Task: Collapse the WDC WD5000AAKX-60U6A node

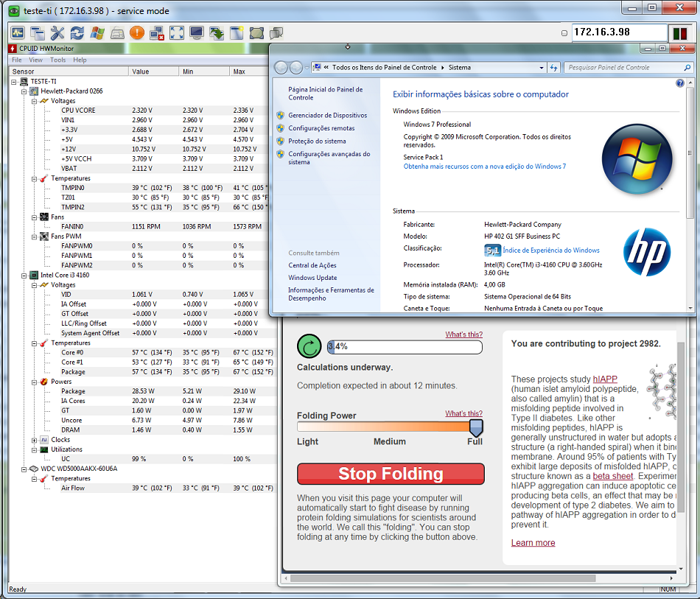Action: (x=24, y=469)
